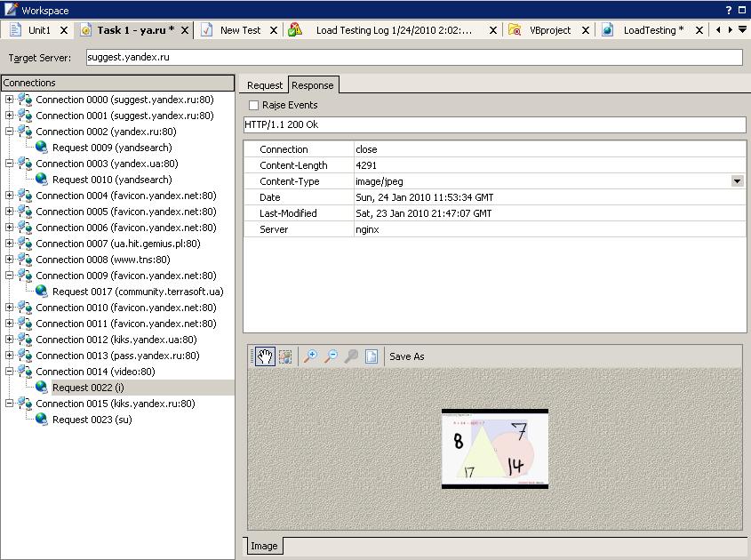Screen dimensions: 751x560
Task: Click the workspace help question mark
Action: (x=729, y=10)
